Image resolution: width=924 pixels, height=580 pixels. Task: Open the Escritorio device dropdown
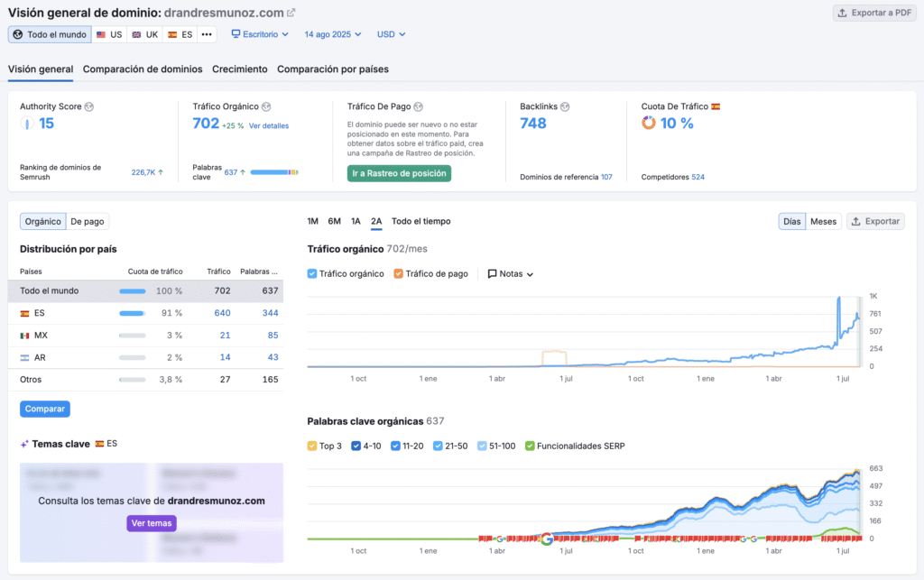260,34
